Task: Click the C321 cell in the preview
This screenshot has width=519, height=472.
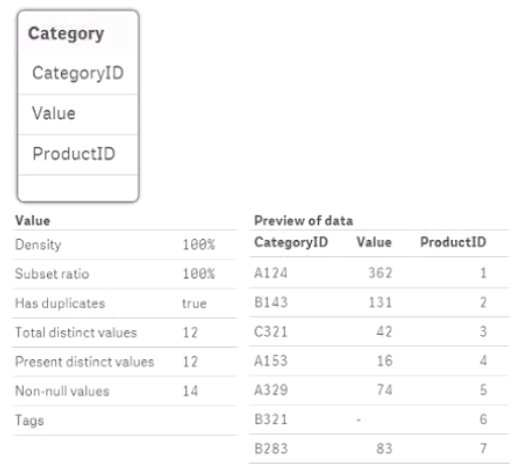Action: (x=271, y=332)
